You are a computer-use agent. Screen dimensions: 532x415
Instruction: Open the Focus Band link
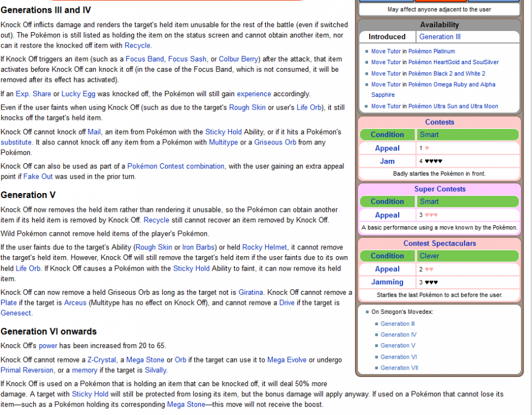(x=144, y=59)
